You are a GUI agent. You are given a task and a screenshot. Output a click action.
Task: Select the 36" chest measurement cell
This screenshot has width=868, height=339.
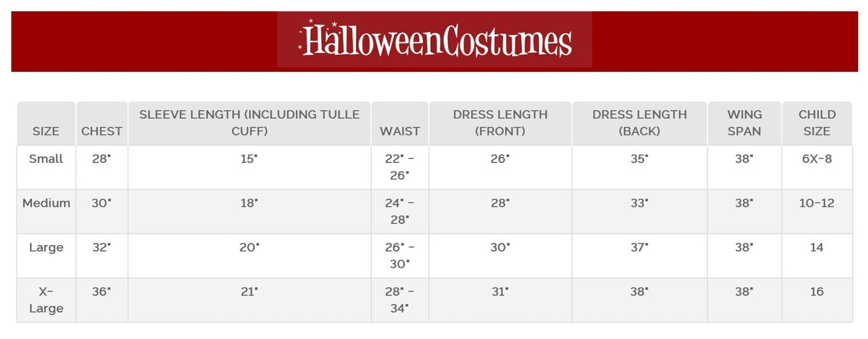[102, 291]
